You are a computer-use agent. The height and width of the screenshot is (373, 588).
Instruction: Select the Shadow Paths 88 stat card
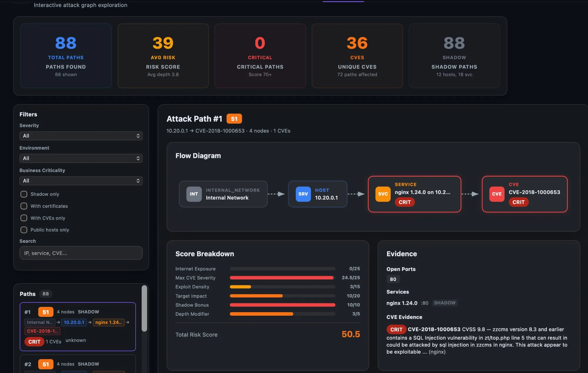[454, 56]
